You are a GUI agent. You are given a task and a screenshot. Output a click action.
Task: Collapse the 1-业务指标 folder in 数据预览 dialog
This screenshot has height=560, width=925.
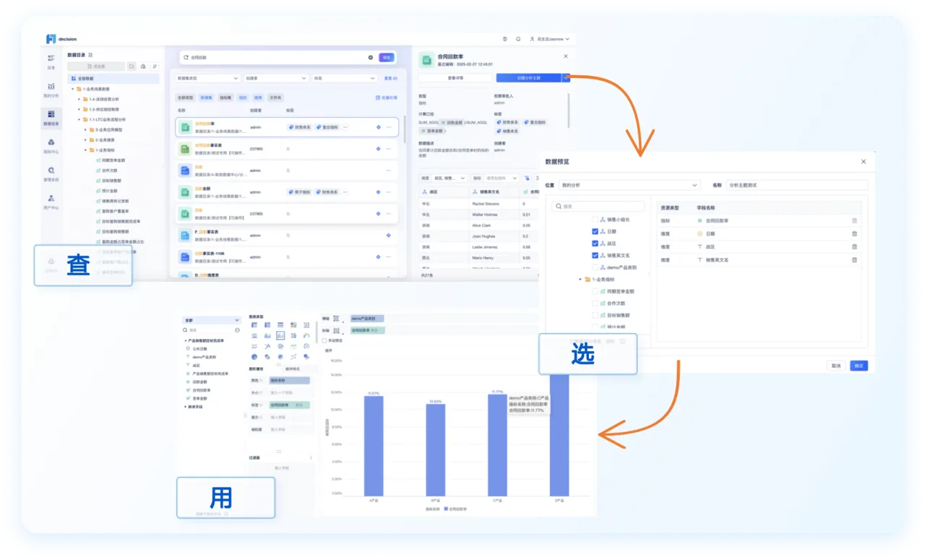pyautogui.click(x=580, y=280)
